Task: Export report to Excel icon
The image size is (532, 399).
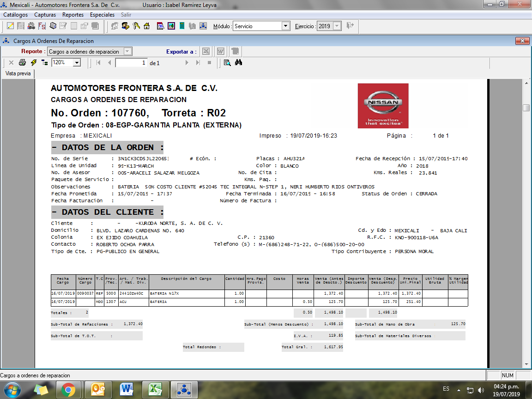Action: coord(206,52)
